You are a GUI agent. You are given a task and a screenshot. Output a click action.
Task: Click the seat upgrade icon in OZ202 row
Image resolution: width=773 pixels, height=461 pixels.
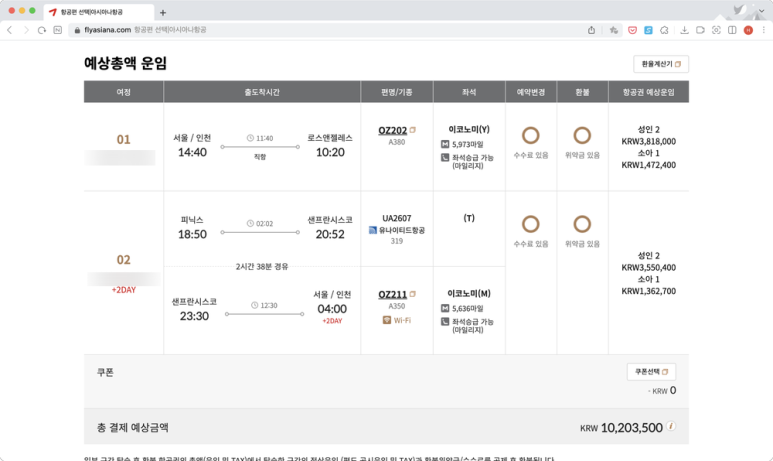click(x=445, y=157)
